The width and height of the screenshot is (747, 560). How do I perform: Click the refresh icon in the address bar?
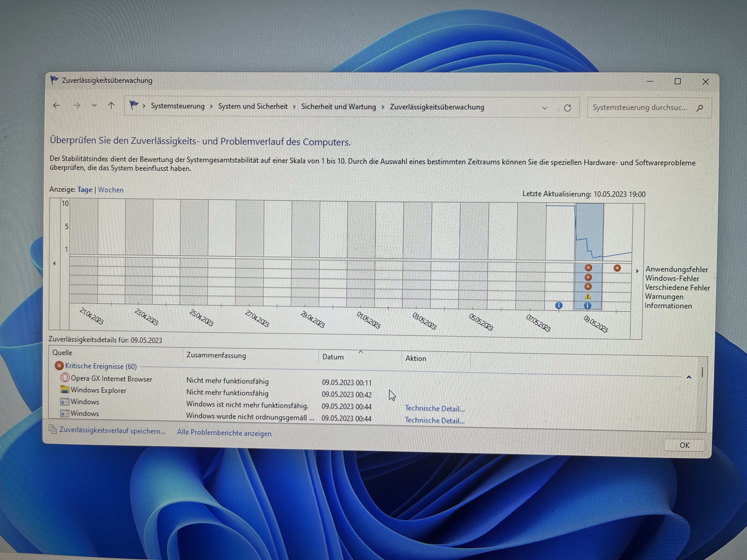point(567,108)
